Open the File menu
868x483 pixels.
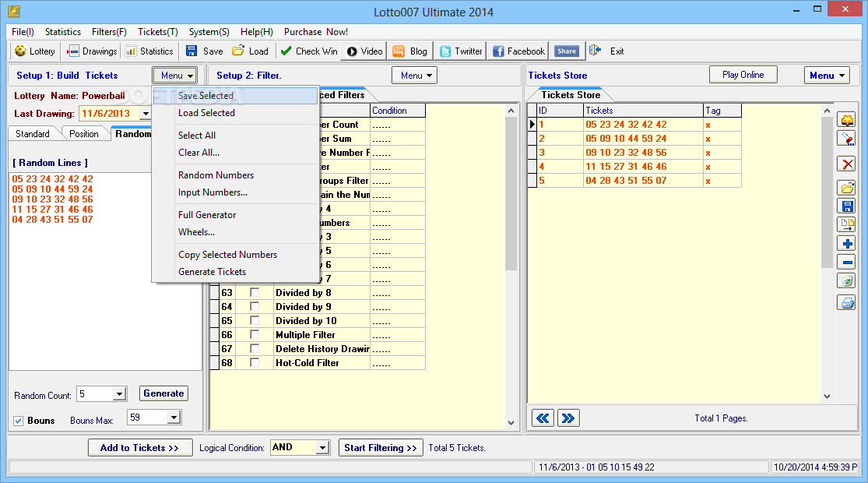[23, 32]
